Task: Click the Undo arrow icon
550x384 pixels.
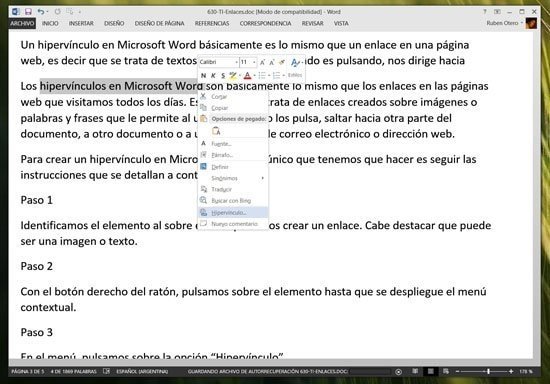Action: click(x=41, y=12)
